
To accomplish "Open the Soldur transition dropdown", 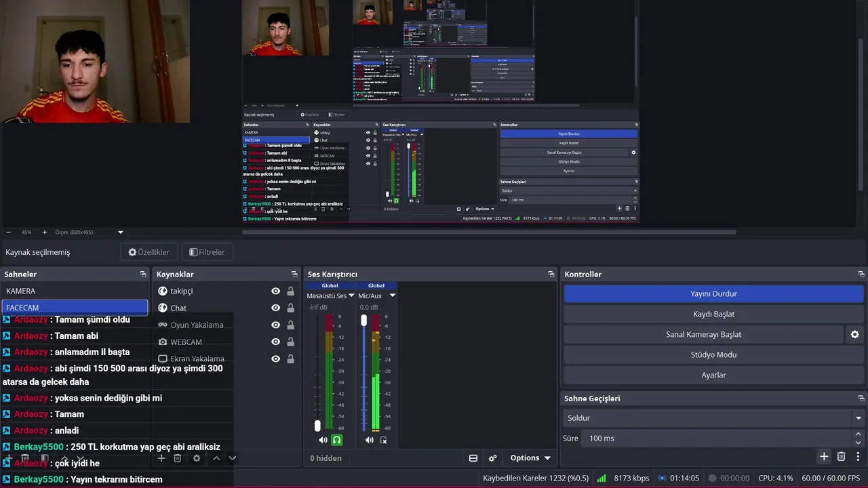I will pyautogui.click(x=713, y=418).
